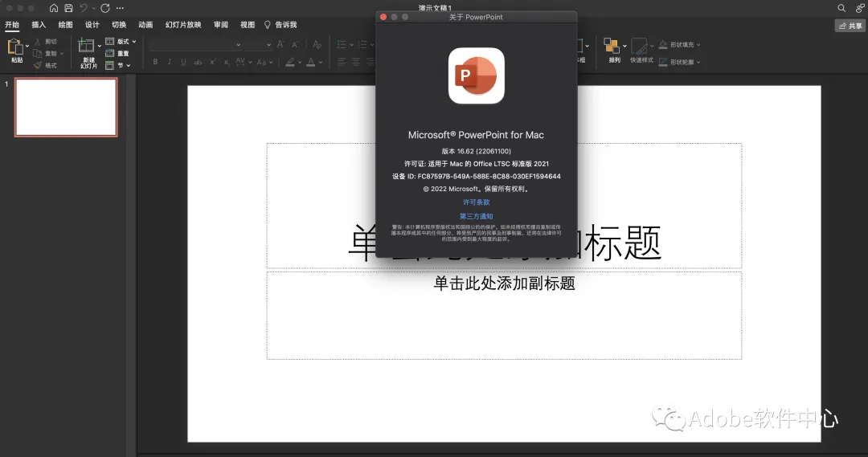
Task: Toggle Bold formatting
Action: 155,62
